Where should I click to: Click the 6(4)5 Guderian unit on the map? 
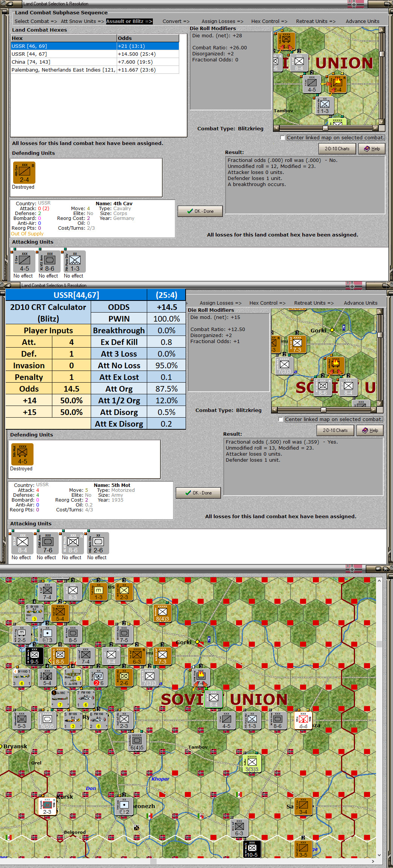click(137, 742)
